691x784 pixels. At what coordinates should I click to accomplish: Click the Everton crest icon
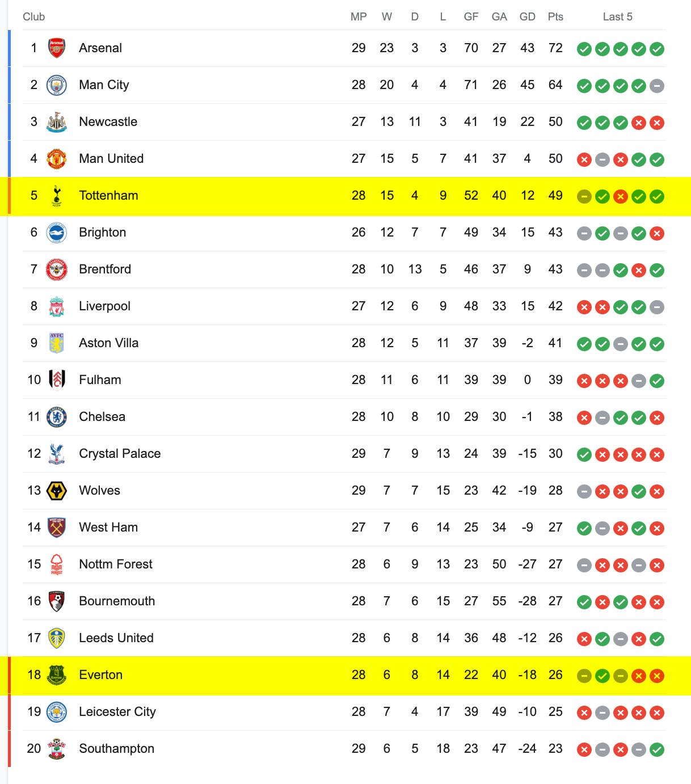click(x=56, y=675)
